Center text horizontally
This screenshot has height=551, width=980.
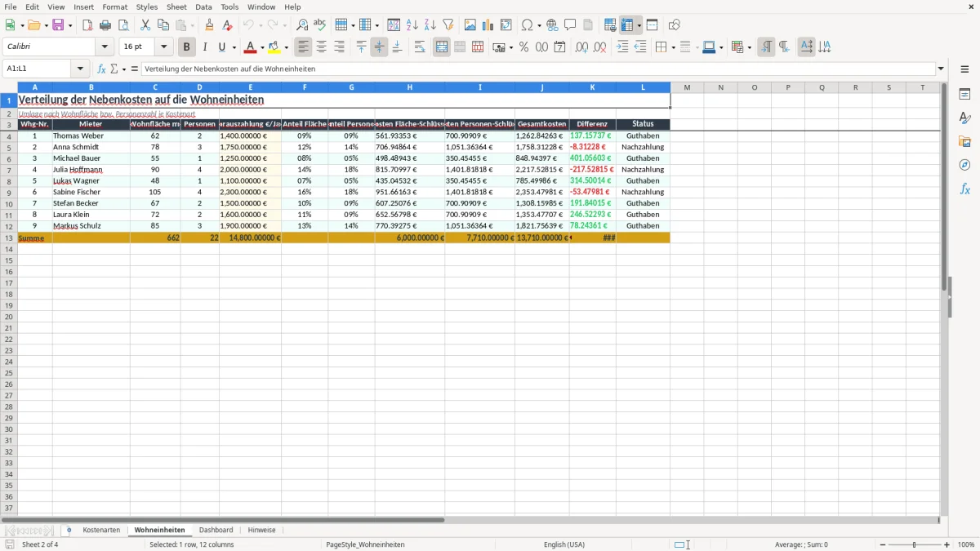point(321,47)
